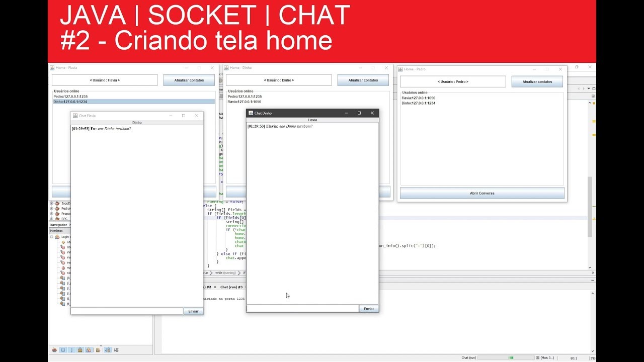Image resolution: width=644 pixels, height=362 pixels.
Task: Collapse the Login class node in Navegador
Action: (x=51, y=237)
